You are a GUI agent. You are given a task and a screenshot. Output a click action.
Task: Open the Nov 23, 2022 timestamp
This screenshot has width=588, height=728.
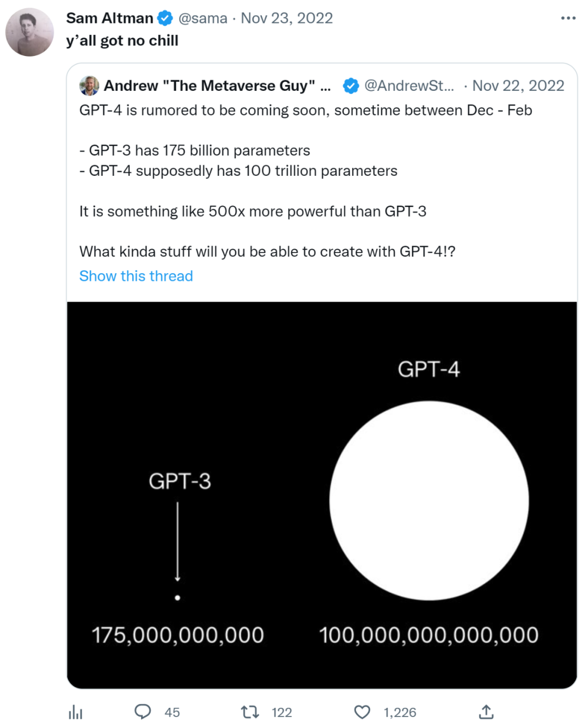(287, 18)
